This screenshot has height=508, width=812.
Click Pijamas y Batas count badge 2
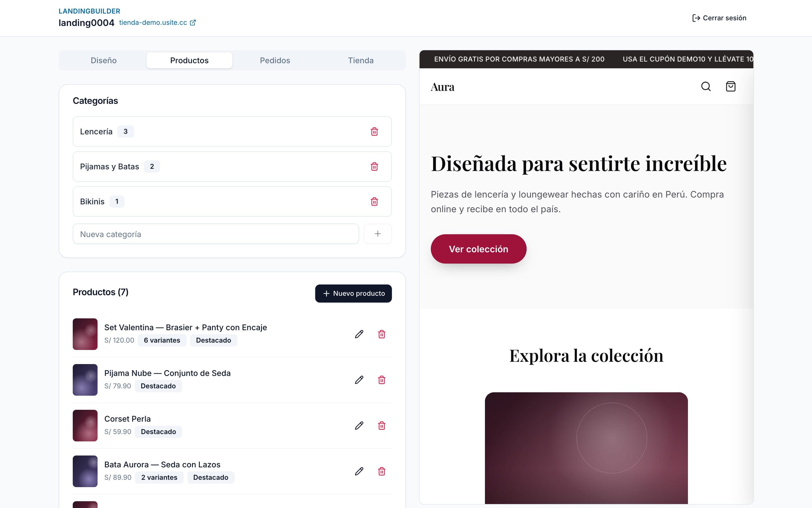pyautogui.click(x=152, y=166)
